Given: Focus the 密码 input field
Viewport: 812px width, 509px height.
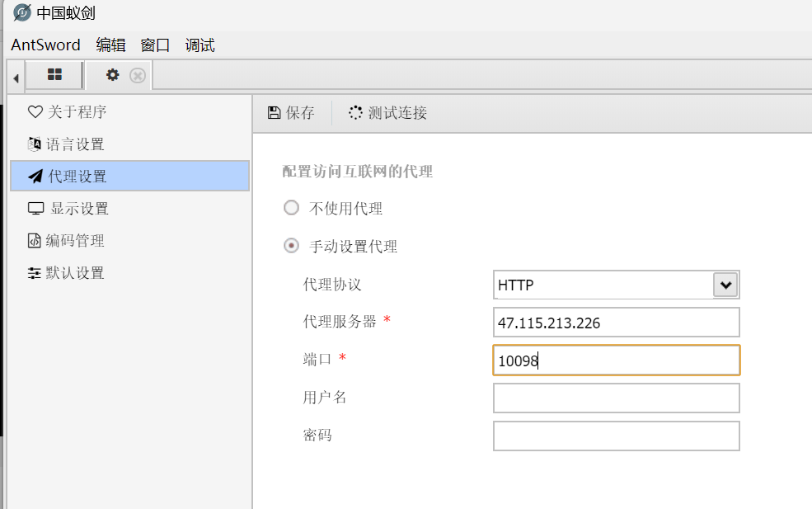Looking at the screenshot, I should (617, 436).
